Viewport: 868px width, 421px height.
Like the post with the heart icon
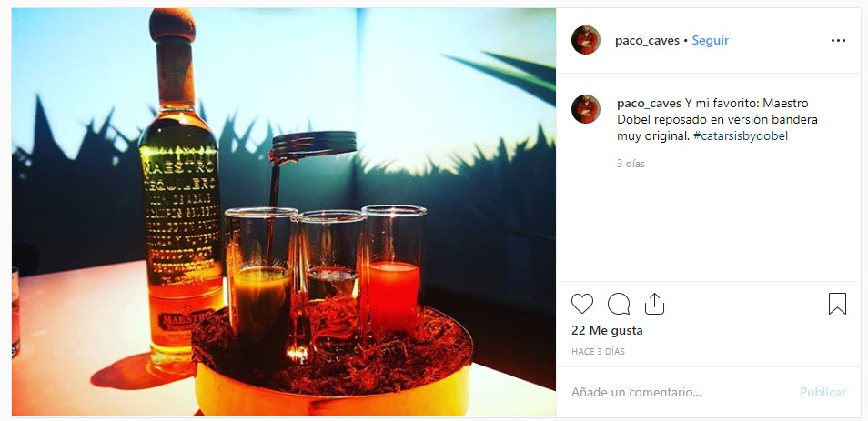click(x=581, y=304)
